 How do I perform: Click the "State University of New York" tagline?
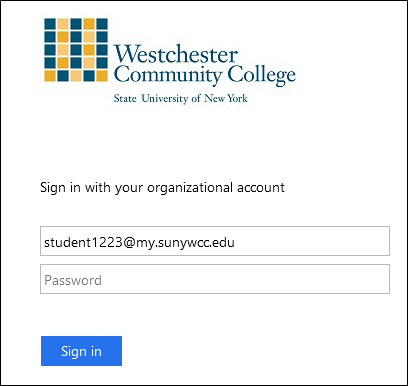point(180,99)
